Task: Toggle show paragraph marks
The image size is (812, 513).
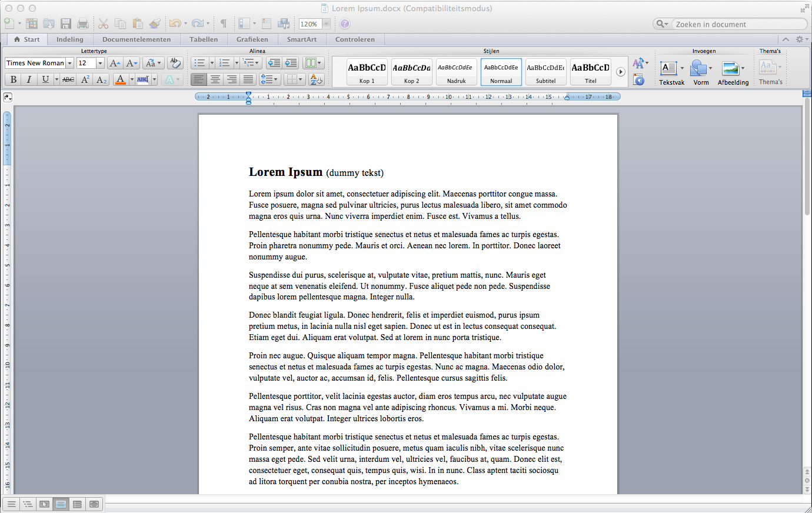Action: [x=224, y=24]
